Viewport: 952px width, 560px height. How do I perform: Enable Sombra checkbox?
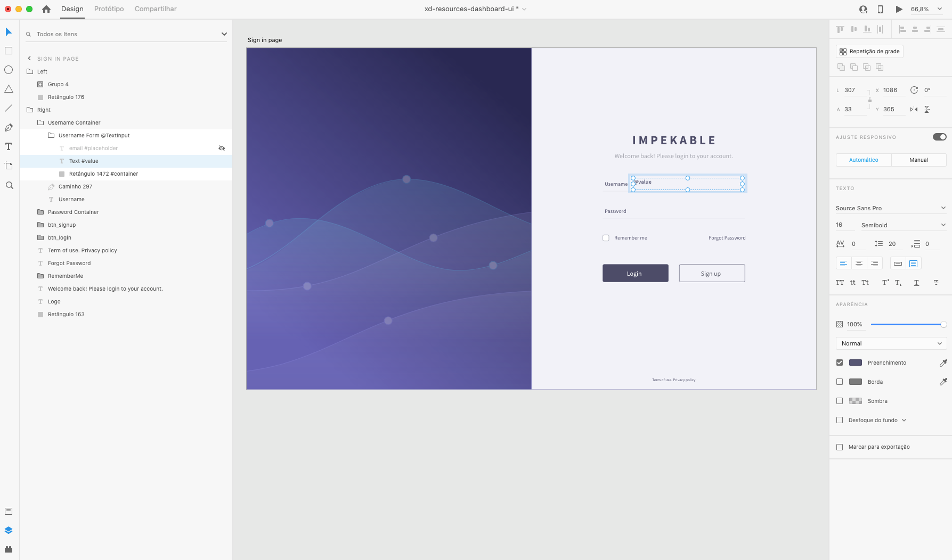point(840,401)
